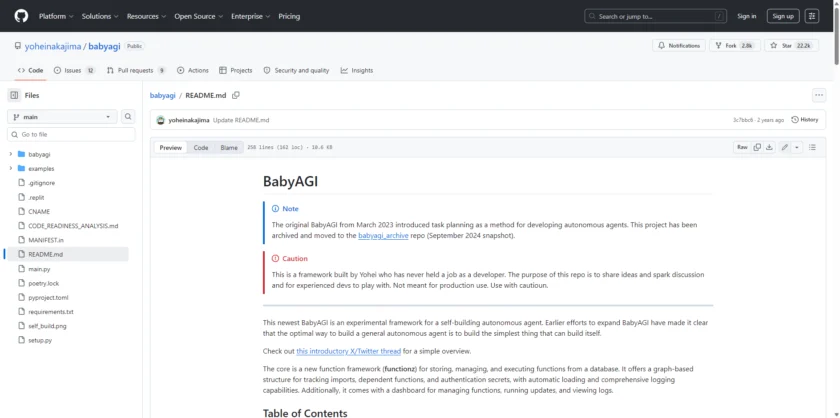Open introductory X/Twitter thread link
Screen dimensions: 840x418
pyautogui.click(x=349, y=352)
